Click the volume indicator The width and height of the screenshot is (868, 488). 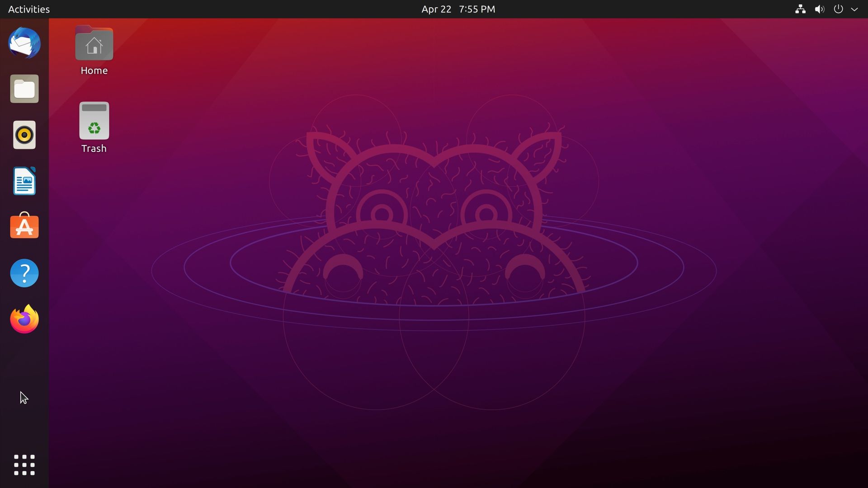[819, 9]
